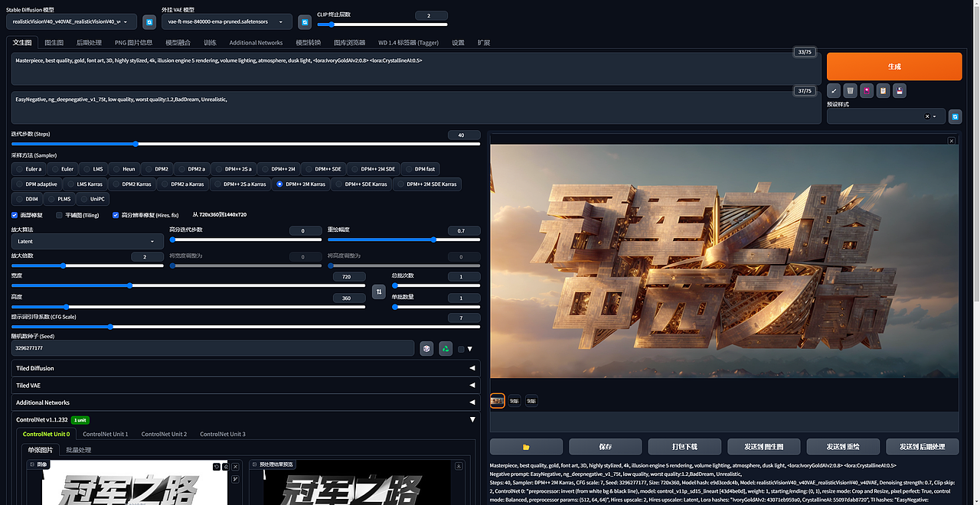980x505 pixels.
Task: Select the DPM++ 2M Karras sampler
Action: (302, 184)
